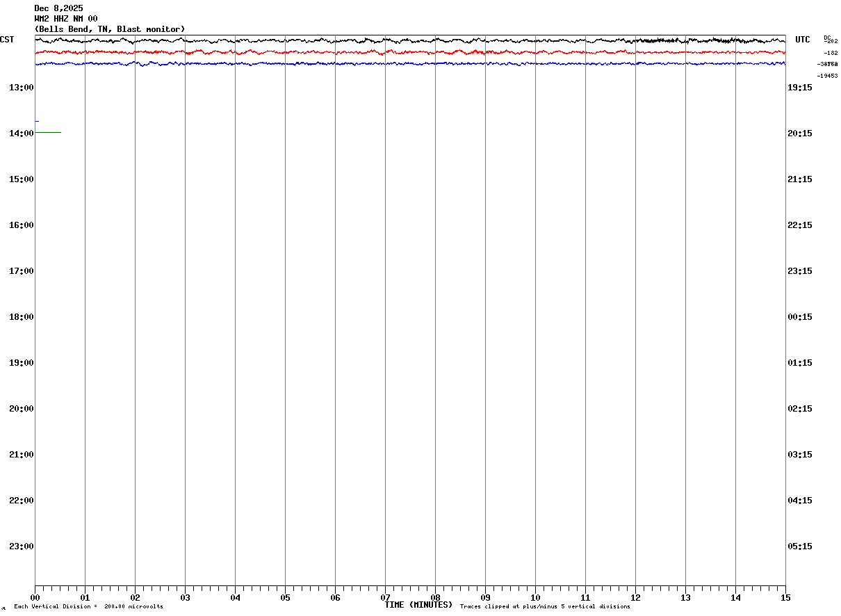Click the CST time label "13:00"

(x=22, y=87)
